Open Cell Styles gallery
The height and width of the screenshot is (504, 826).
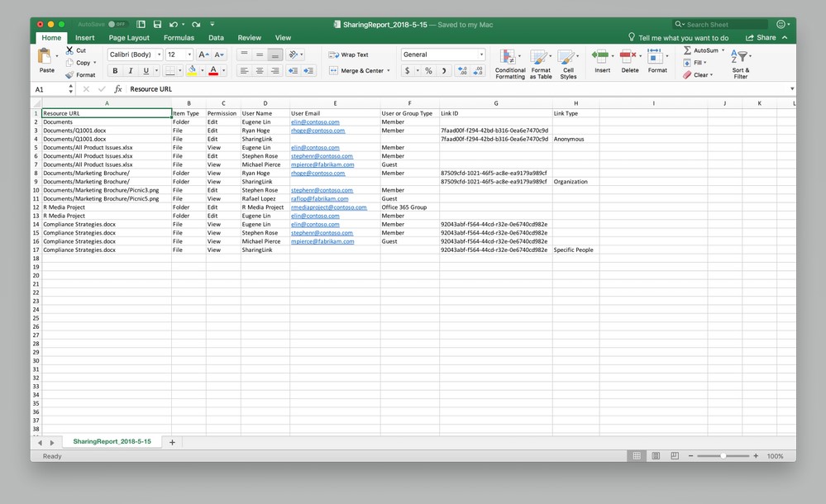coord(568,64)
